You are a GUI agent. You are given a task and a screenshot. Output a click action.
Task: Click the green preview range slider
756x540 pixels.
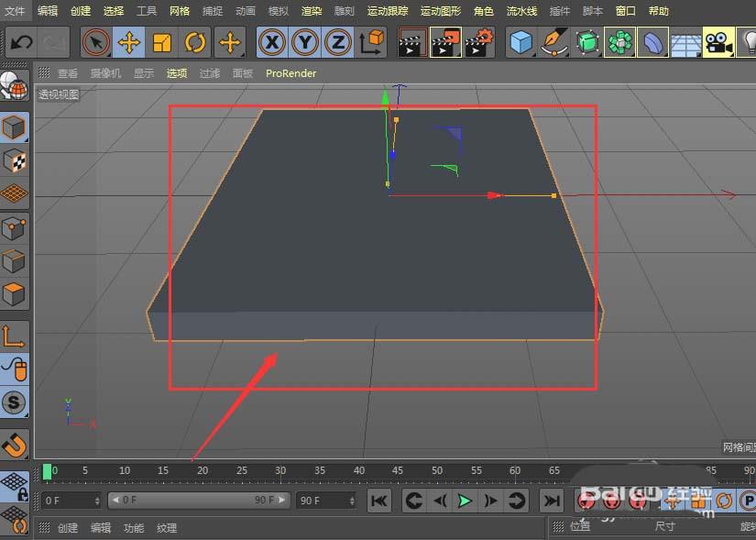(49, 470)
